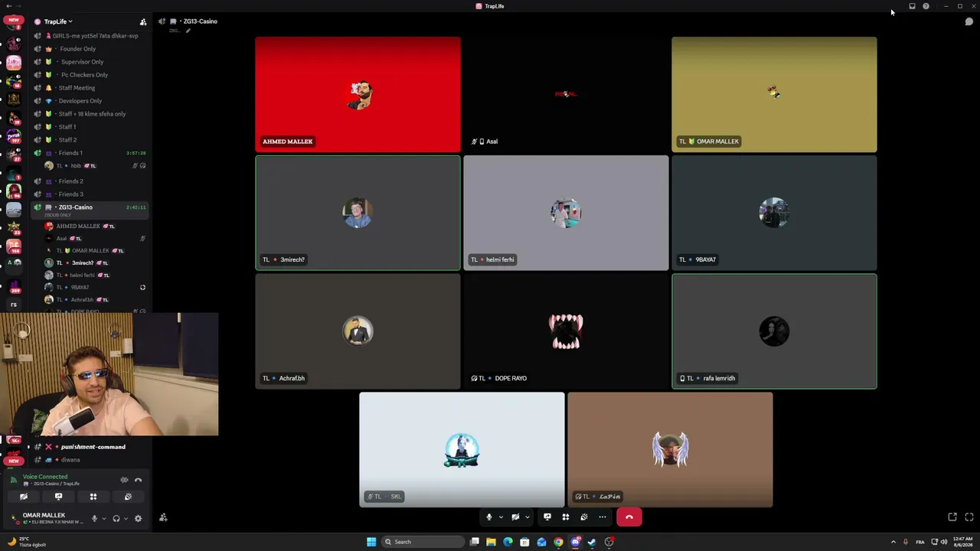Focus the OMAR MALLEK yellow call tile
Image resolution: width=980 pixels, height=551 pixels.
[x=774, y=94]
